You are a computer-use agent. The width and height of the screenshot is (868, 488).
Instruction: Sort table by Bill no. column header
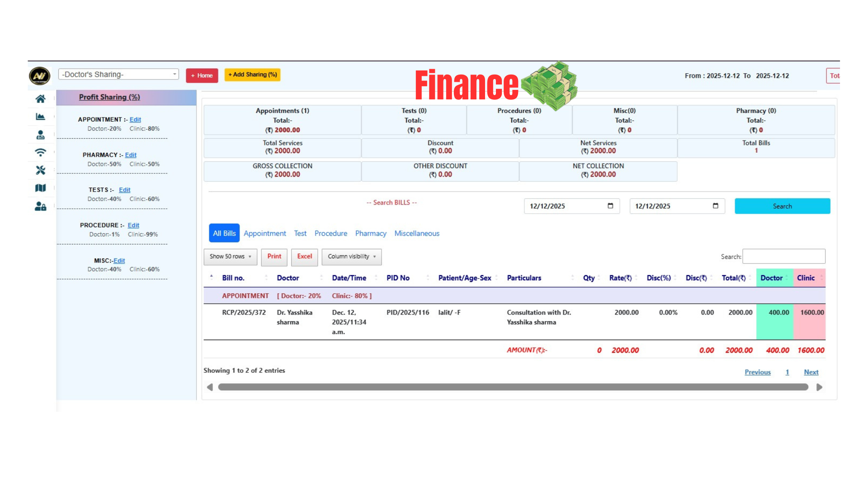(x=233, y=278)
